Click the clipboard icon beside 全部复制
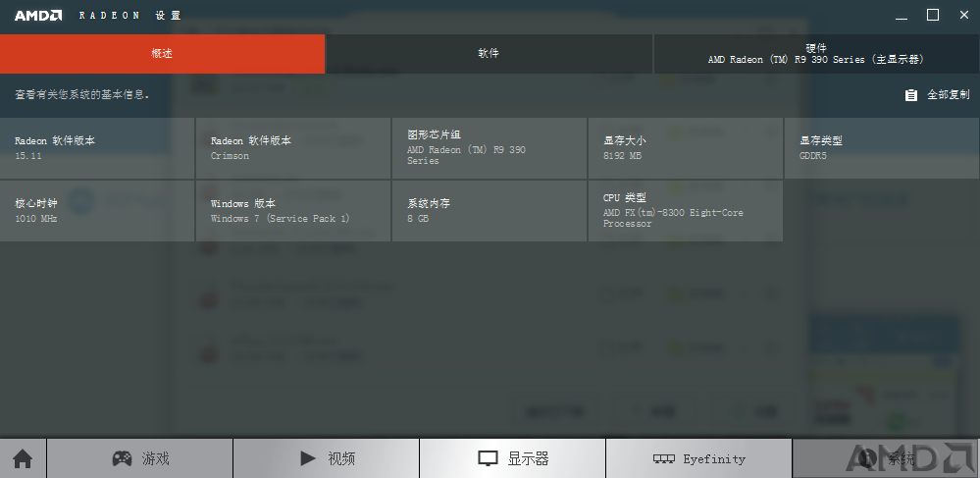Image resolution: width=980 pixels, height=478 pixels. 911,95
